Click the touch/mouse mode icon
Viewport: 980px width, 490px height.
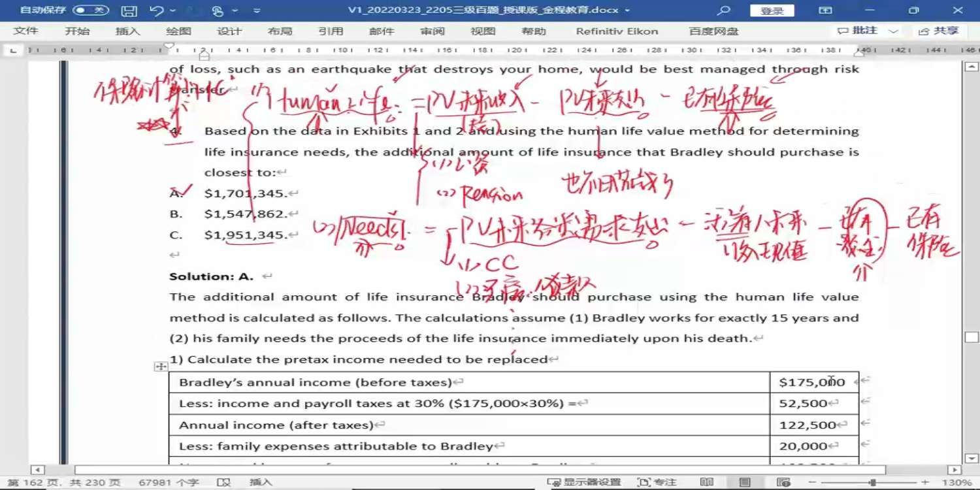point(218,10)
